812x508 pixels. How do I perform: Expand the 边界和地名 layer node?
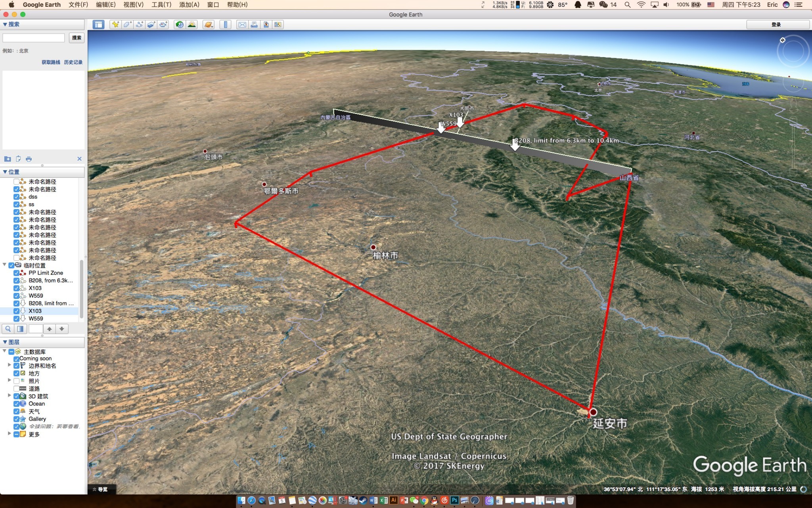pos(10,365)
